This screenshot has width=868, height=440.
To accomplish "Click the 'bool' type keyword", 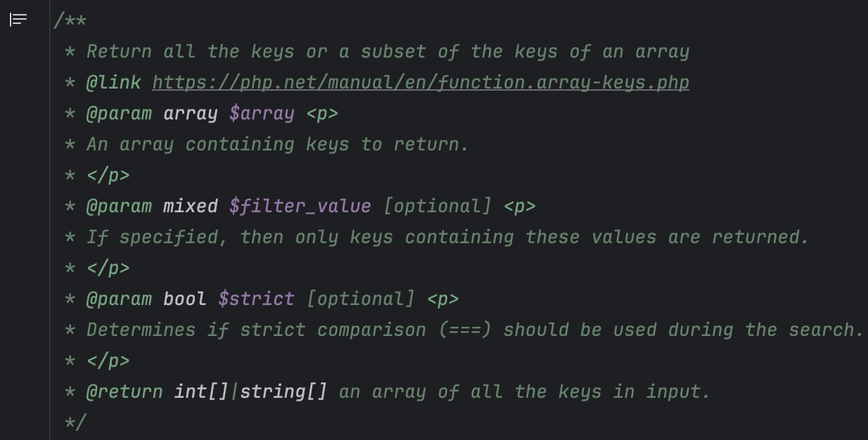I will [x=185, y=299].
